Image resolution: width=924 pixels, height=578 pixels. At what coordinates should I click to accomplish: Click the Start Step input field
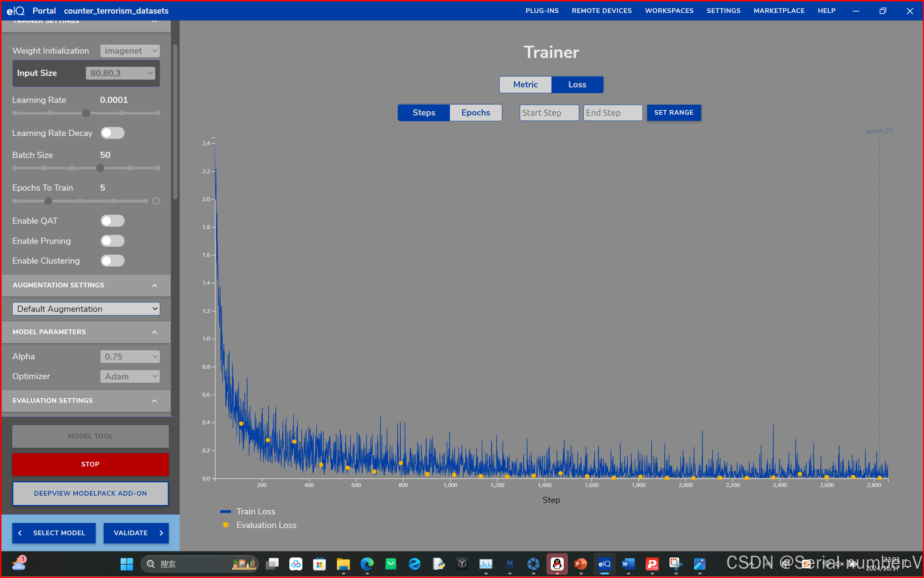tap(549, 113)
